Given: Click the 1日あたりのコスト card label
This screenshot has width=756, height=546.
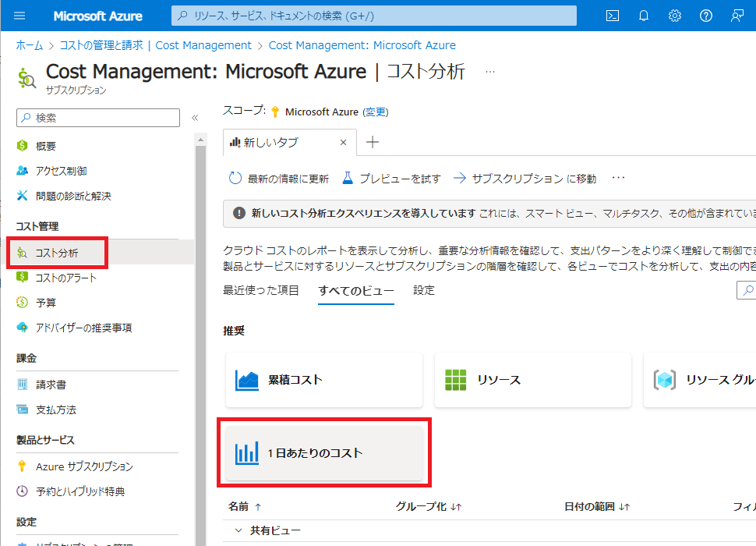Looking at the screenshot, I should coord(316,453).
